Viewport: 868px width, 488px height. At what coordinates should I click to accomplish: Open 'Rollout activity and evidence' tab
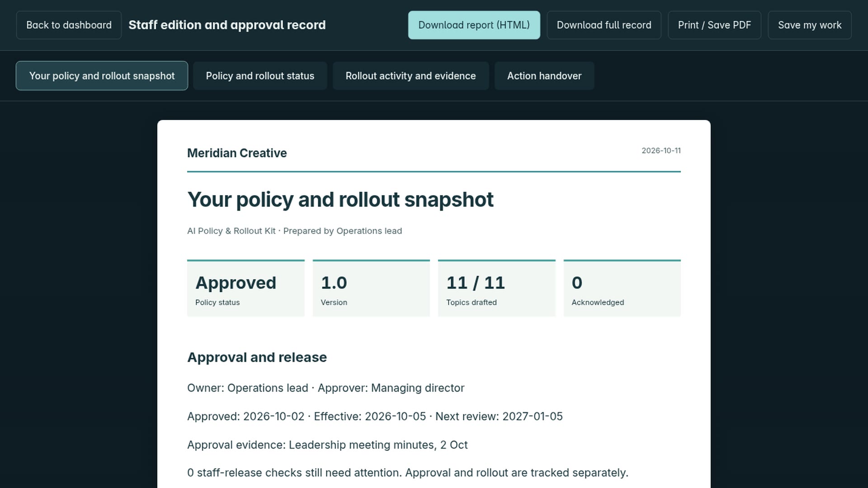pos(410,76)
